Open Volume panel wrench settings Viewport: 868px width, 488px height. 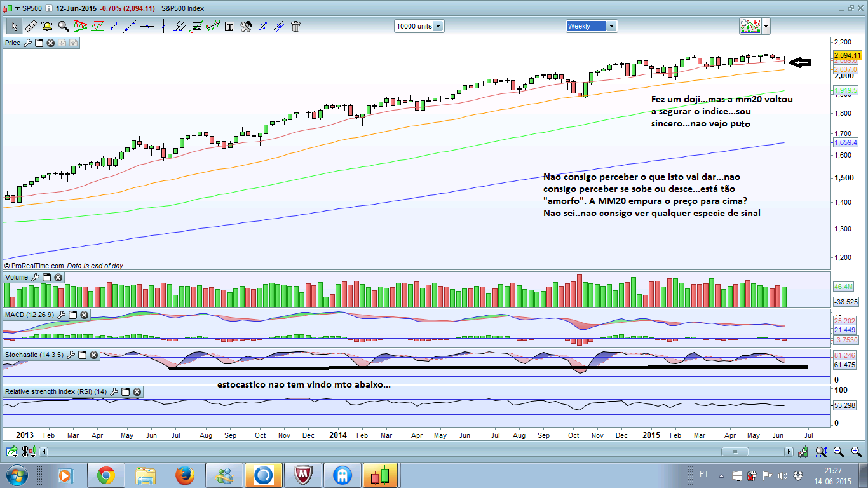click(35, 277)
